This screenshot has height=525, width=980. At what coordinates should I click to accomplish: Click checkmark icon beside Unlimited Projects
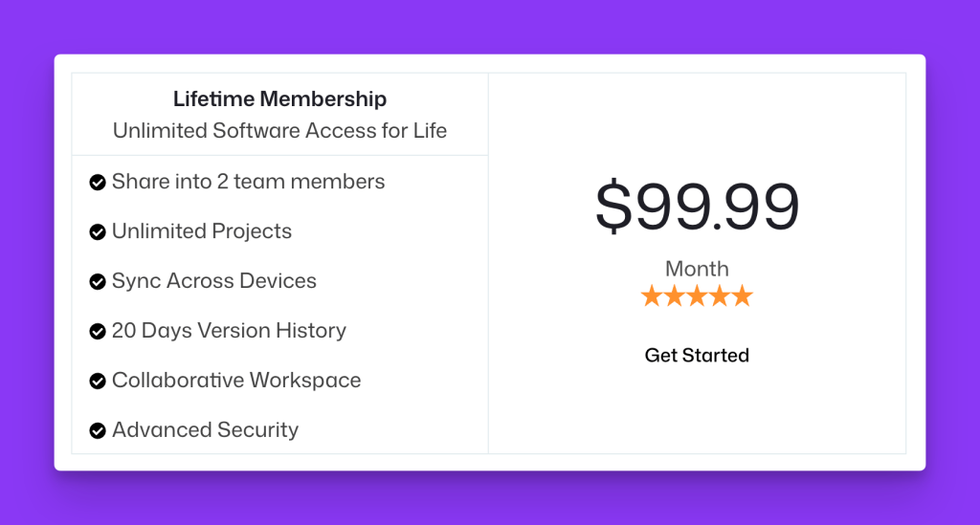pos(98,232)
